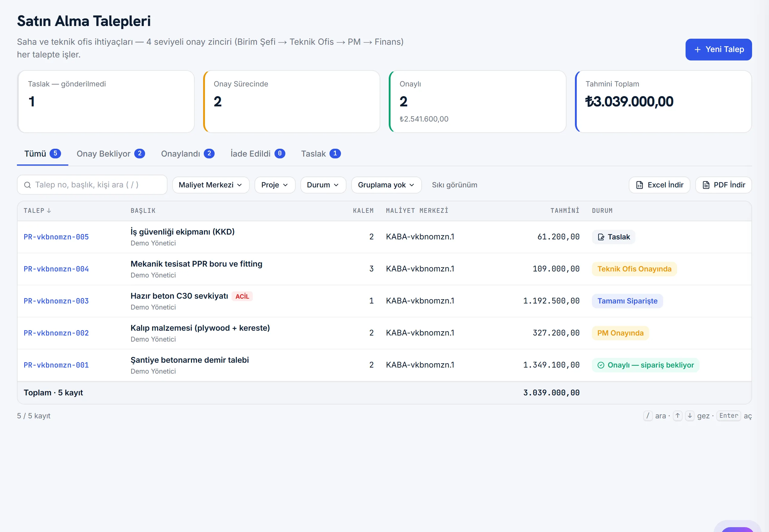Click the TAHMİNİ column header
Viewport: 769px width, 532px height.
point(565,211)
